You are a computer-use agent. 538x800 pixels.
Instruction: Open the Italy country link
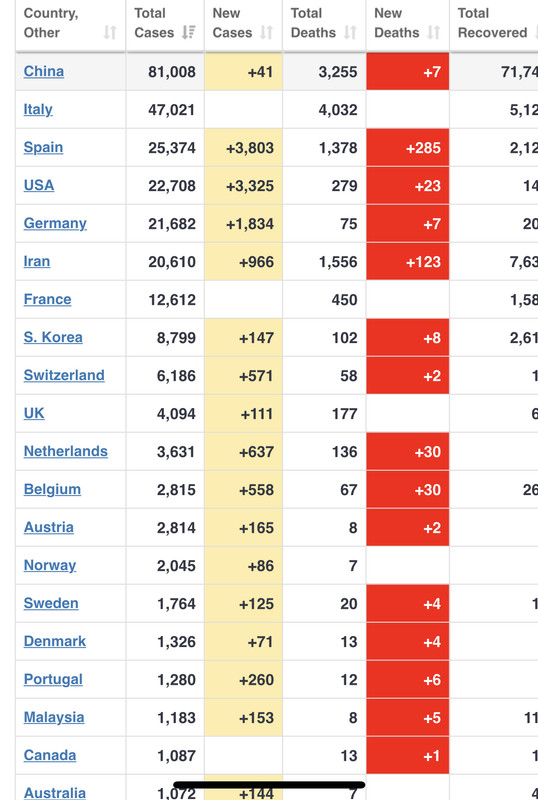click(x=38, y=109)
